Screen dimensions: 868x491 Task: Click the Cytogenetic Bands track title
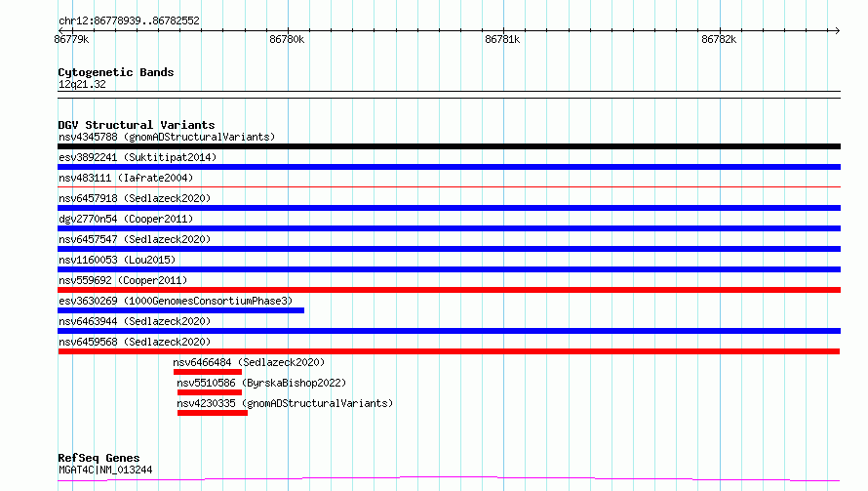(x=116, y=72)
